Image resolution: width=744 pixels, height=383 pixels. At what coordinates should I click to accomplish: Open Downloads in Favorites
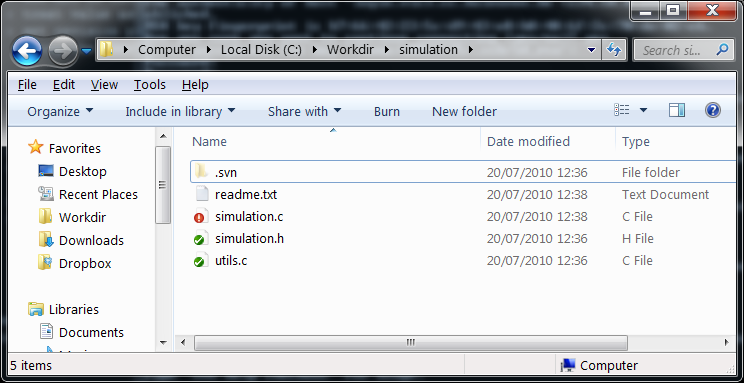point(91,240)
